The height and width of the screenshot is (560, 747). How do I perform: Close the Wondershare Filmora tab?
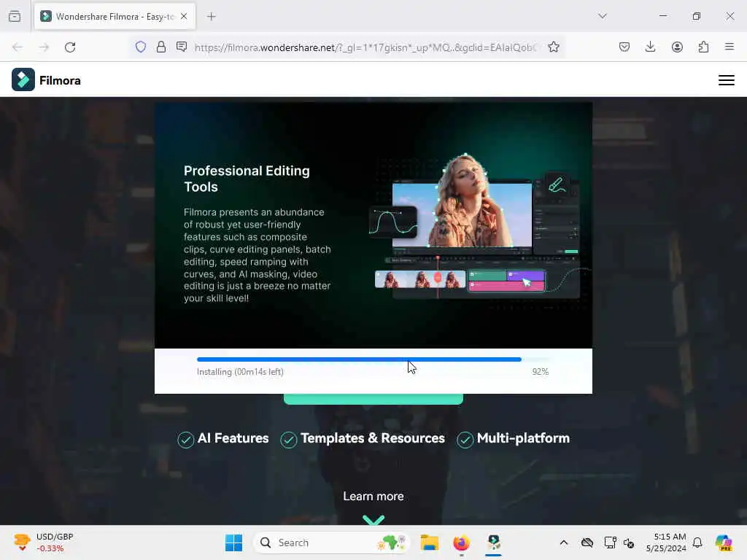184,16
